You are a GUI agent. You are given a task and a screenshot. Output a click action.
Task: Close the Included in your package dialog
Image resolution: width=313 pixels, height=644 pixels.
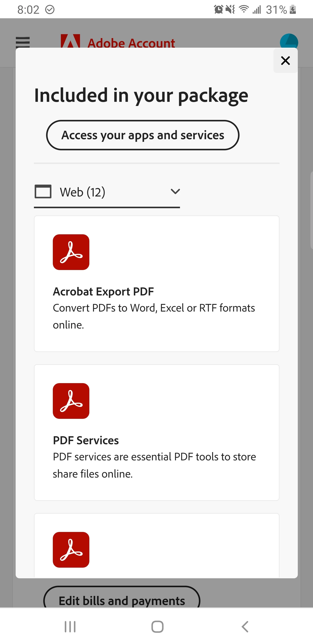point(285,60)
